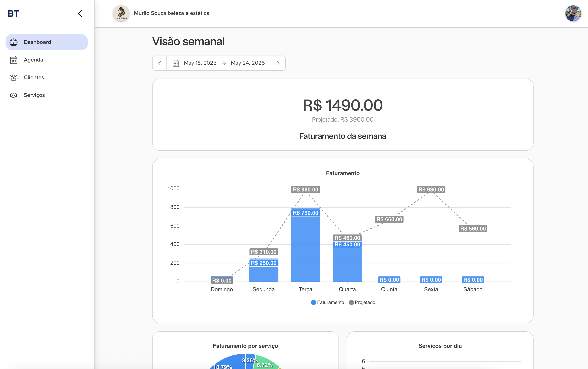Click the Clientes people icon
The width and height of the screenshot is (588, 369).
[x=14, y=78]
